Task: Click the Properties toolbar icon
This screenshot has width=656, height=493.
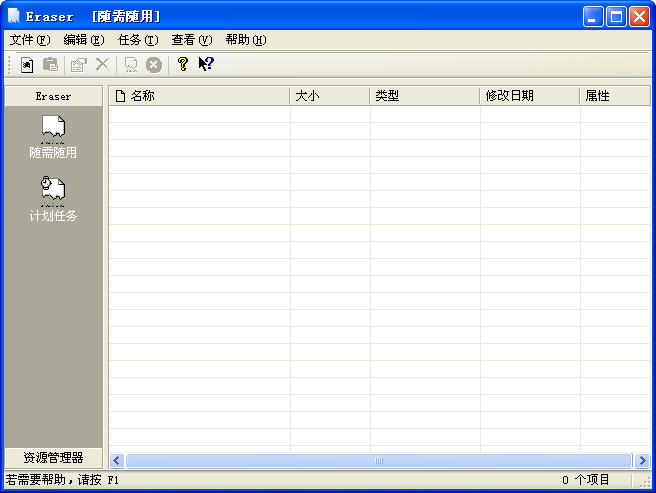Action: click(78, 64)
